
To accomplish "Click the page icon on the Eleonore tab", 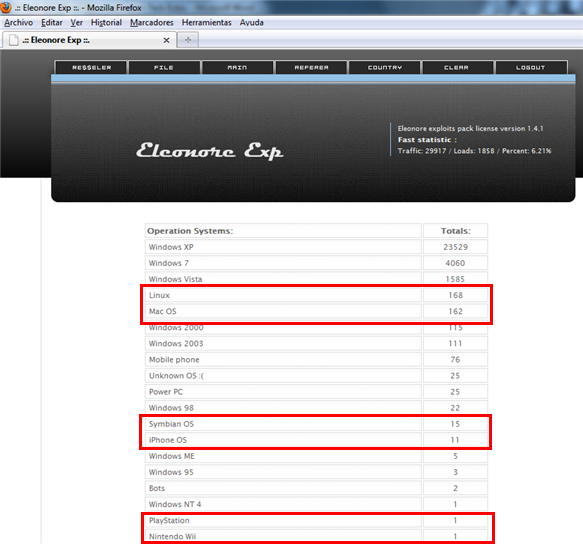I will coord(14,40).
